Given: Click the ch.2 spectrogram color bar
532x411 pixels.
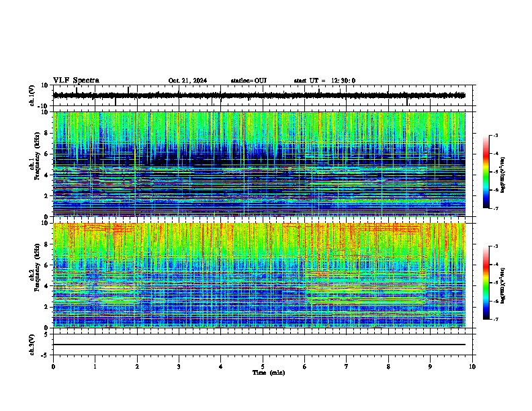Looking at the screenshot, I should [486, 283].
